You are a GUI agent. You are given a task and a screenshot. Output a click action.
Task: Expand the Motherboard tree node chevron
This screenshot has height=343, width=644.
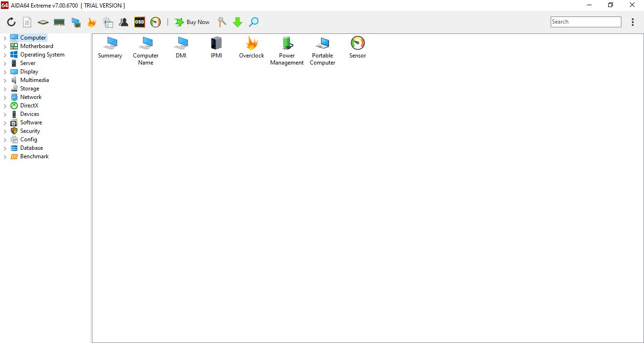[x=5, y=46]
